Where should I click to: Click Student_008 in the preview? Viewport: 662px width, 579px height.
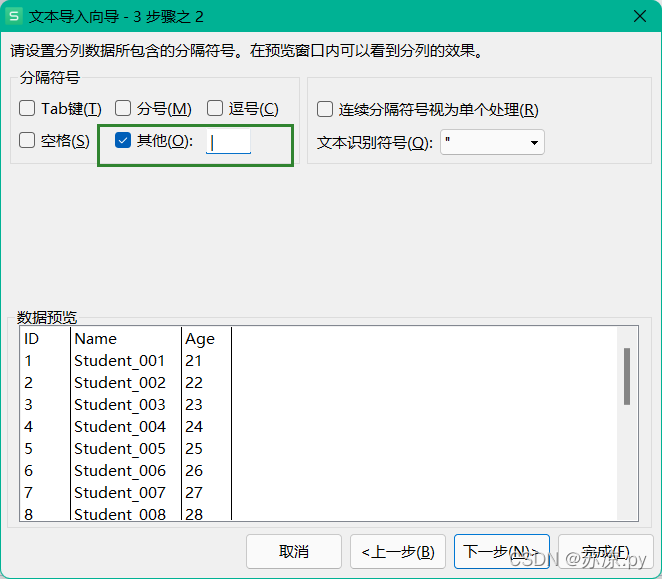pyautogui.click(x=120, y=514)
